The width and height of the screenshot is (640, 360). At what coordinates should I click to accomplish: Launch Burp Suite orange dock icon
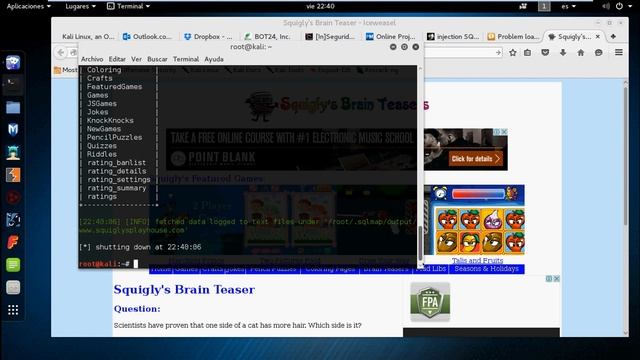pos(13,175)
